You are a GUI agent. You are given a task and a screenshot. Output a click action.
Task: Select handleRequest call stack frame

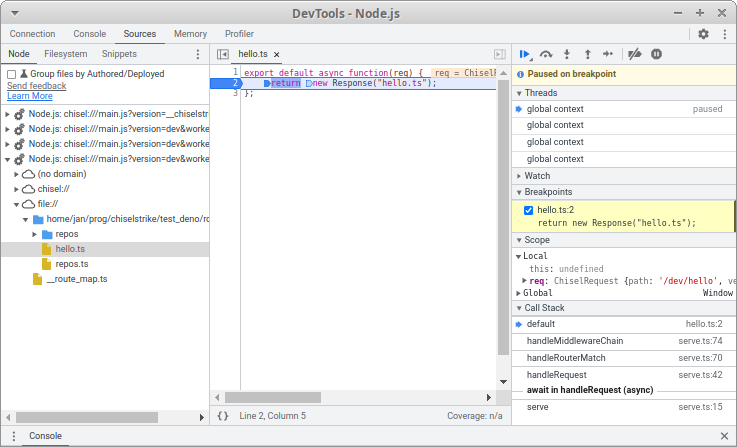click(623, 375)
